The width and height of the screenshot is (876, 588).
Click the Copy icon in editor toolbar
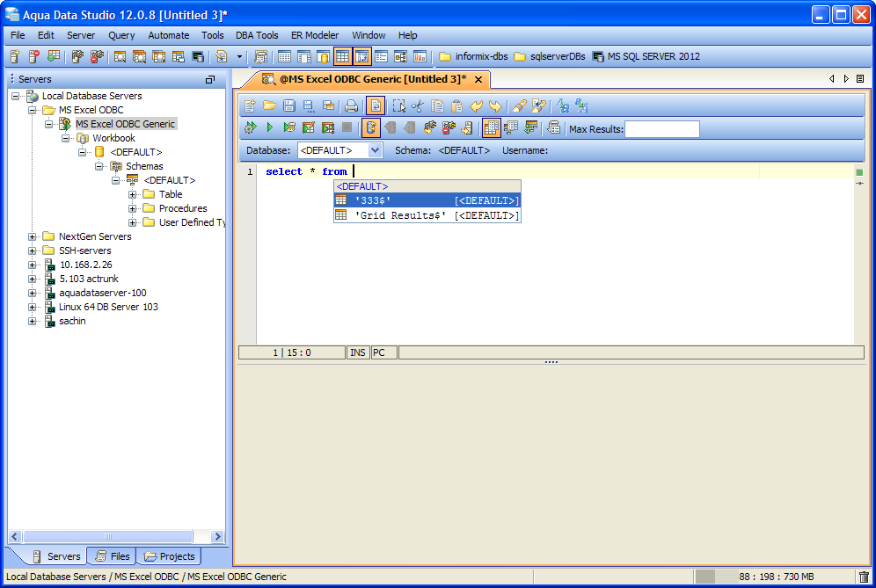click(x=437, y=105)
